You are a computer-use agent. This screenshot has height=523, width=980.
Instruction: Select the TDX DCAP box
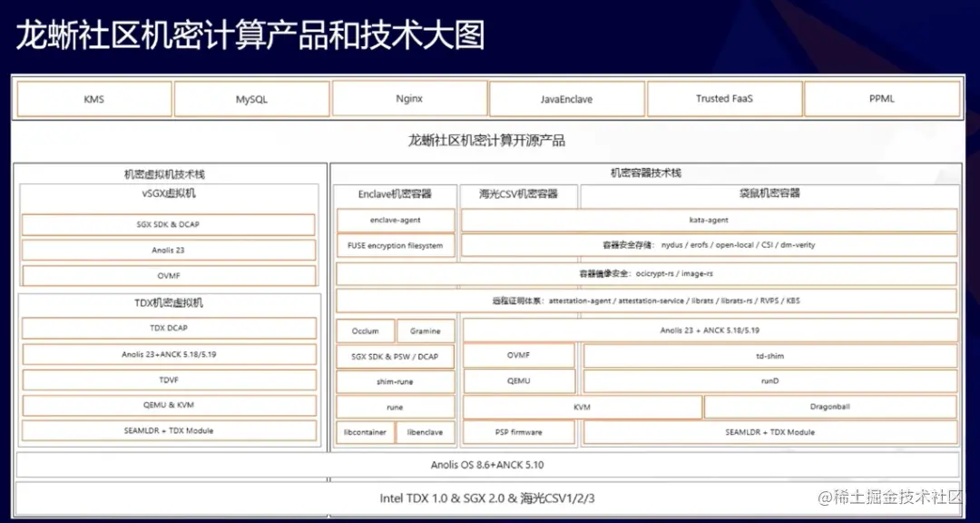(x=168, y=328)
